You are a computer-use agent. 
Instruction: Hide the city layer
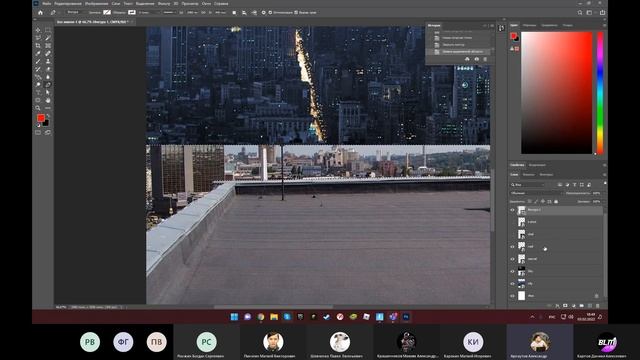point(512,284)
